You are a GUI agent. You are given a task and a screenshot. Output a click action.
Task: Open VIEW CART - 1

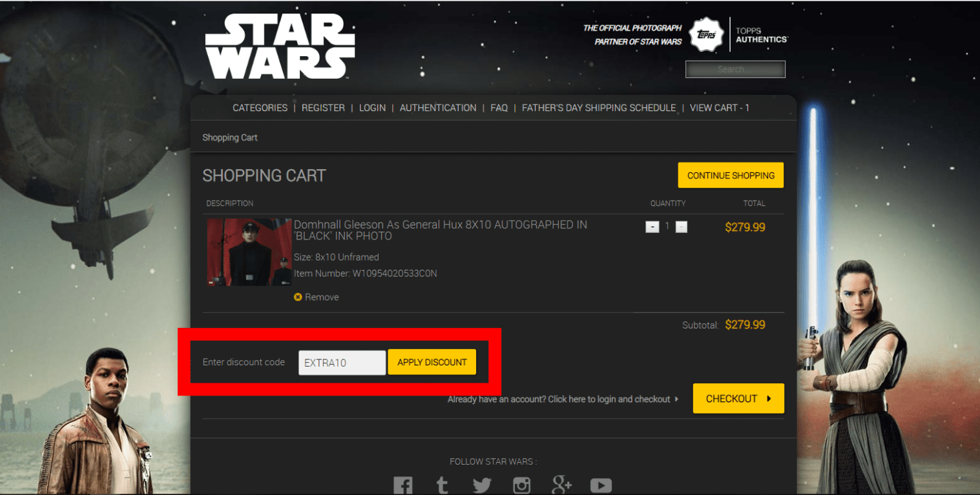[720, 108]
